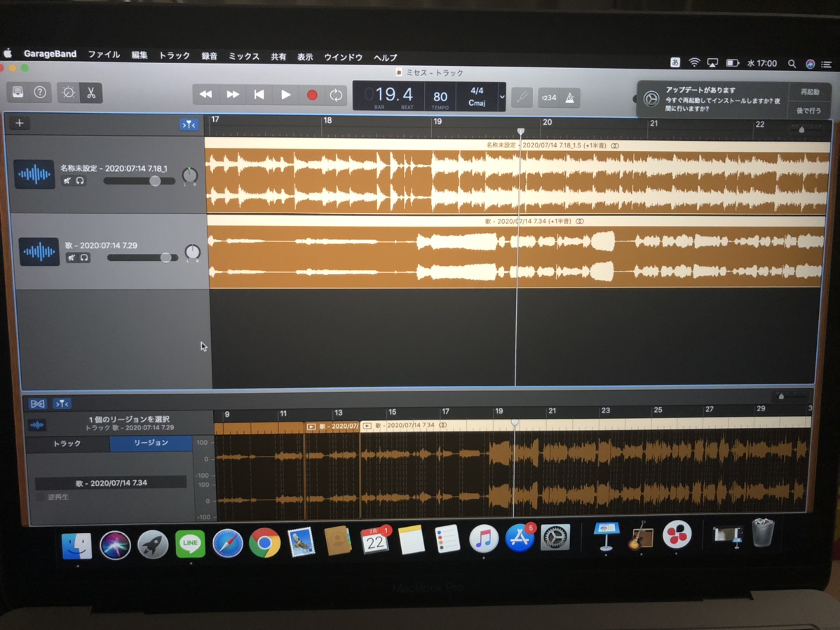Open the ファイル menu
This screenshot has height=630, width=840.
[104, 55]
